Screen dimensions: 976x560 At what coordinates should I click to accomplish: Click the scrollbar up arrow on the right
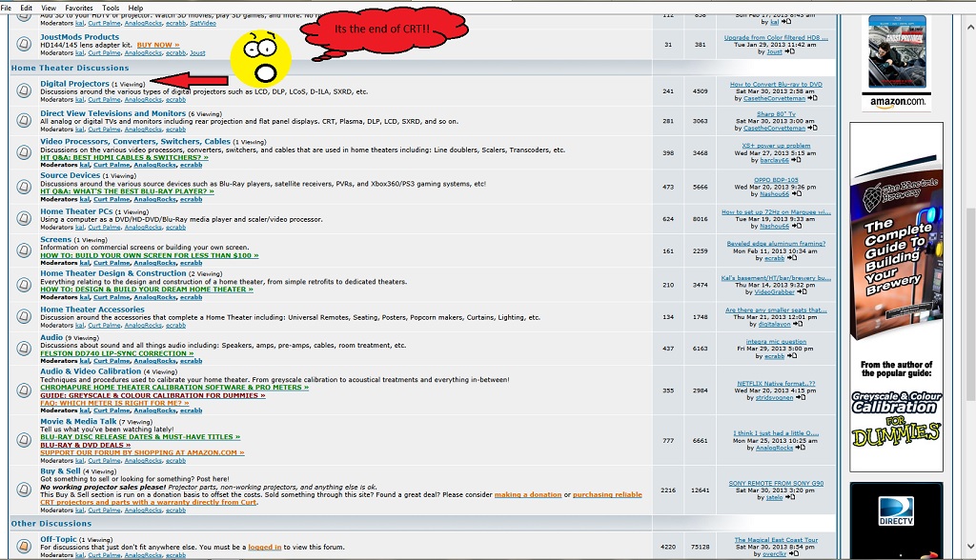(970, 28)
